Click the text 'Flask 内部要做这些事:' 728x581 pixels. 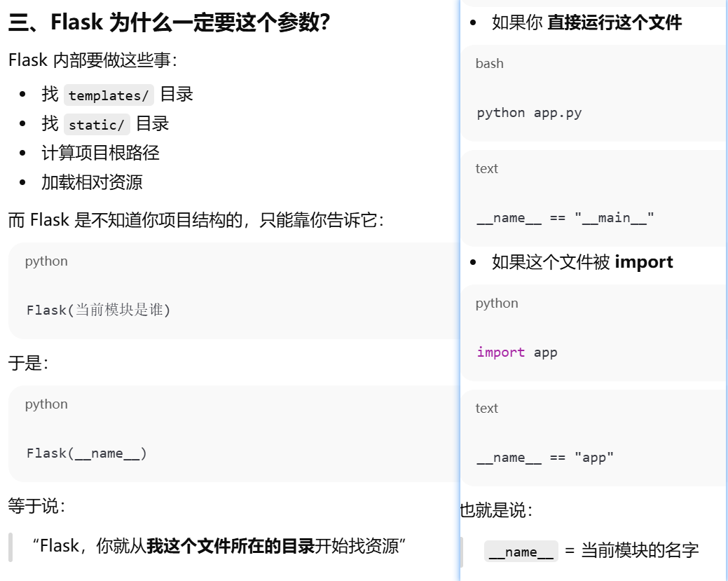pyautogui.click(x=93, y=60)
